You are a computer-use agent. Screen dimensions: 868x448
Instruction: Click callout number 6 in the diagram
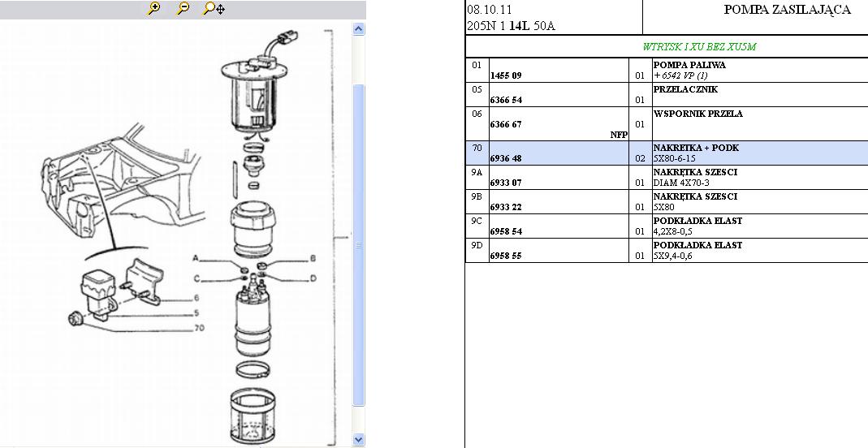point(196,298)
